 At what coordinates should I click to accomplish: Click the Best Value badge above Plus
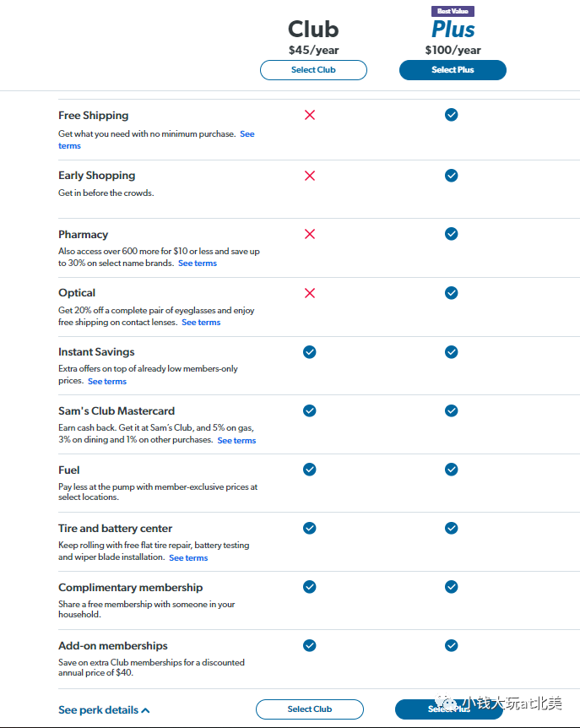[x=453, y=11]
